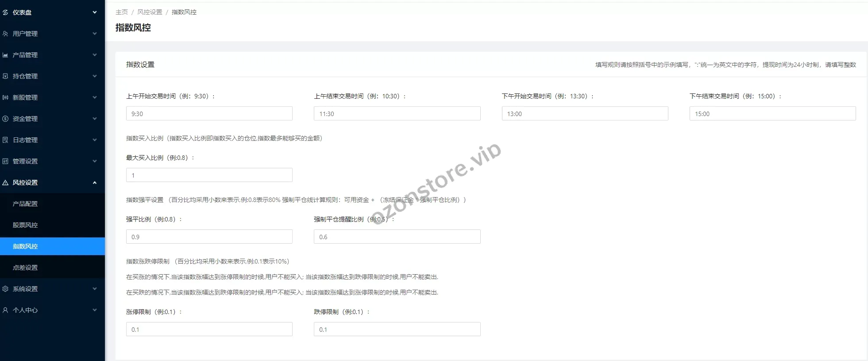Image resolution: width=868 pixels, height=361 pixels.
Task: Click the user icon beside 用户管理
Action: point(5,34)
